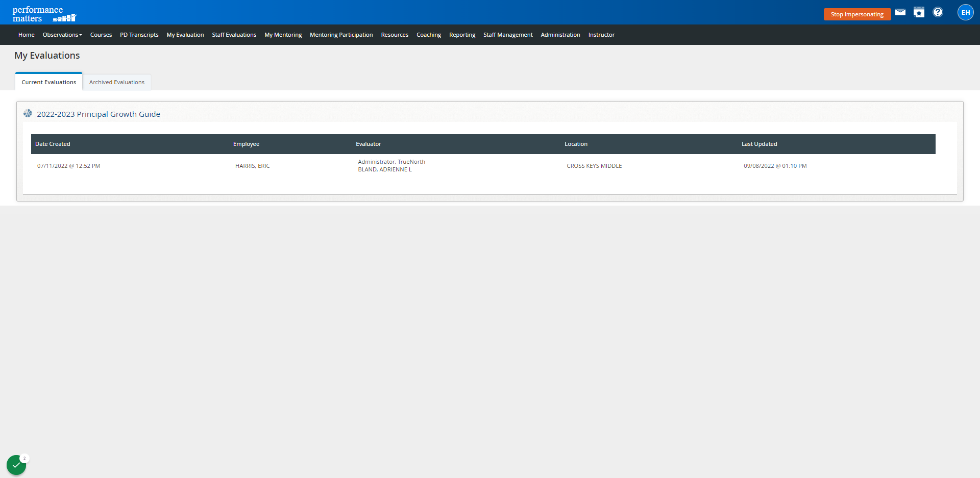Expand the Observations dropdown menu
Screen dimensions: 980x478
[x=62, y=35]
